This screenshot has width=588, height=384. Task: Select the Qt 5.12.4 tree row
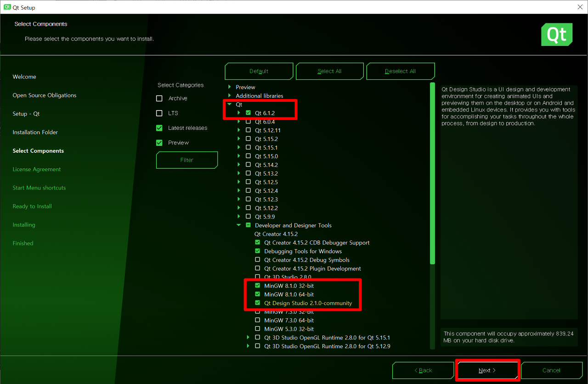[x=266, y=191]
